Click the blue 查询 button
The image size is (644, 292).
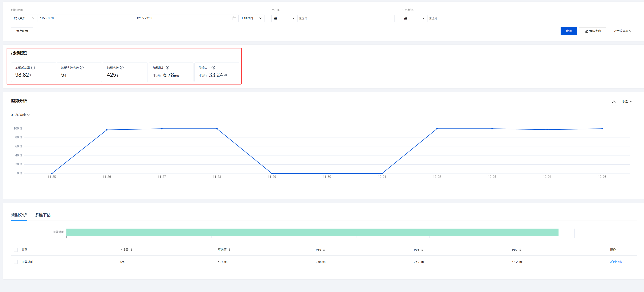pos(568,31)
